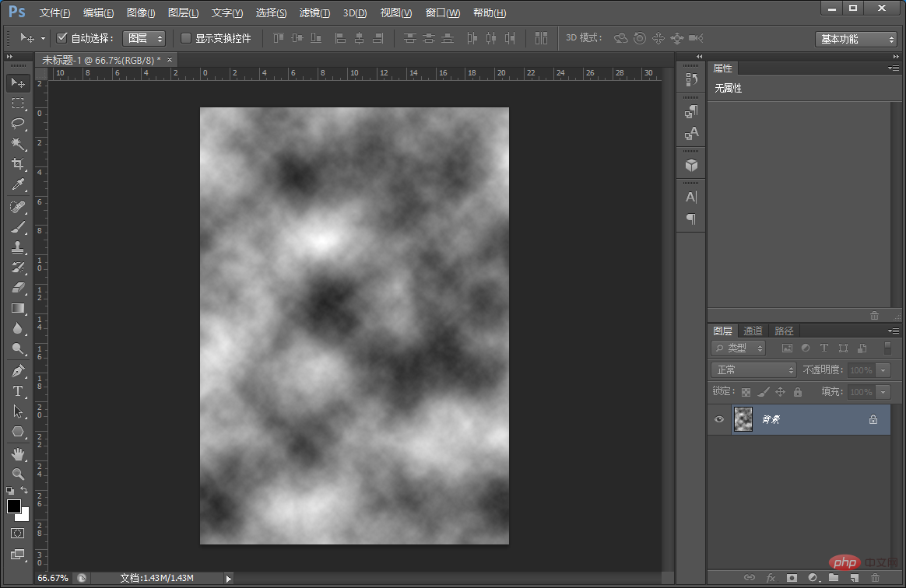This screenshot has height=588, width=906.
Task: Switch to the Channels tab
Action: [753, 331]
